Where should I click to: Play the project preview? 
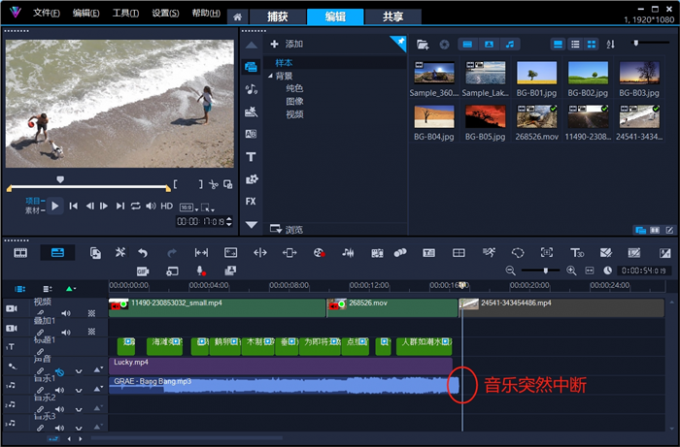pyautogui.click(x=55, y=206)
